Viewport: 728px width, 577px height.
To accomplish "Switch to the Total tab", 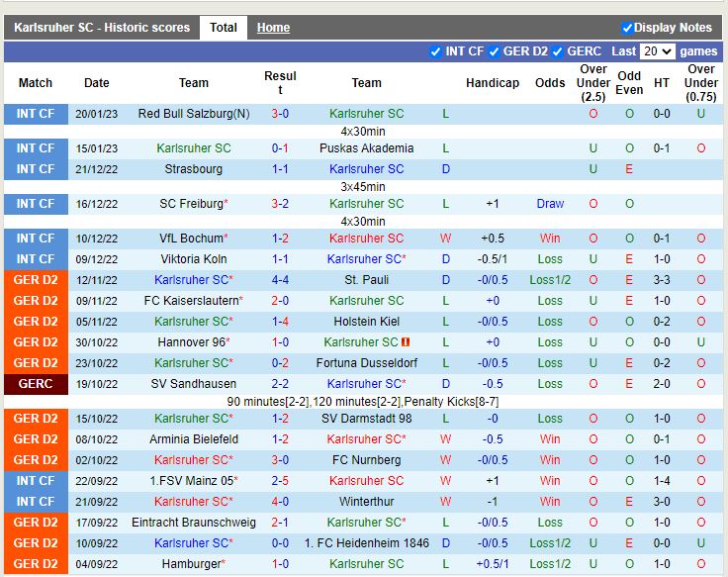I will coord(224,28).
